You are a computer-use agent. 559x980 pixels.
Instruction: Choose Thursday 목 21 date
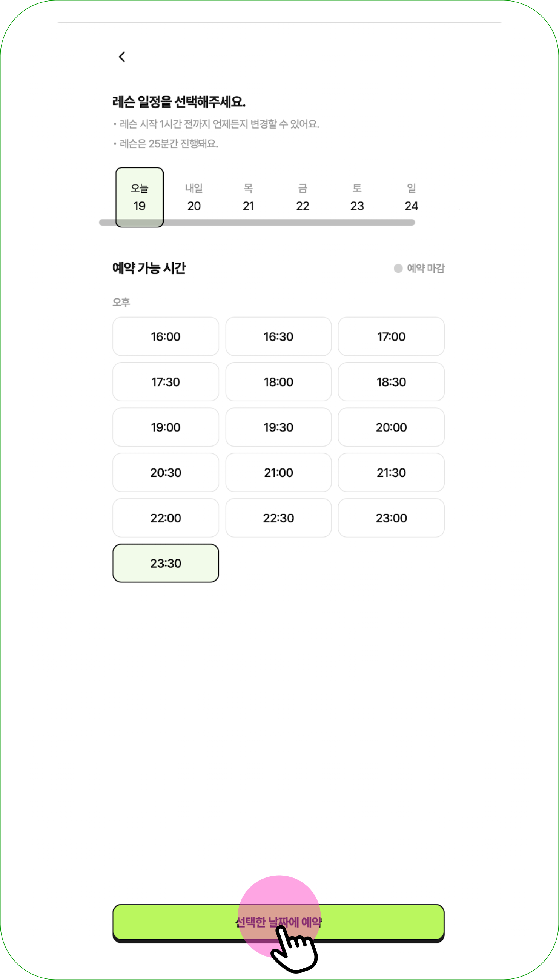[249, 197]
